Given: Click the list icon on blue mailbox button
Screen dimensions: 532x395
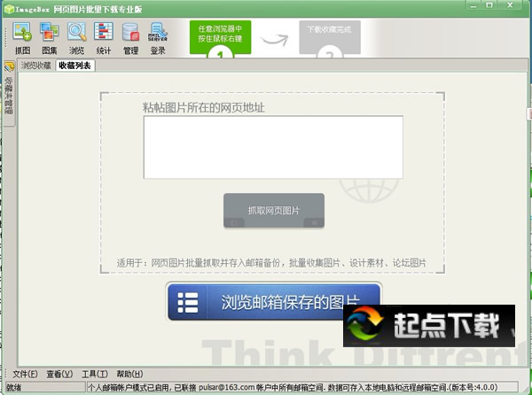Looking at the screenshot, I should tap(188, 302).
